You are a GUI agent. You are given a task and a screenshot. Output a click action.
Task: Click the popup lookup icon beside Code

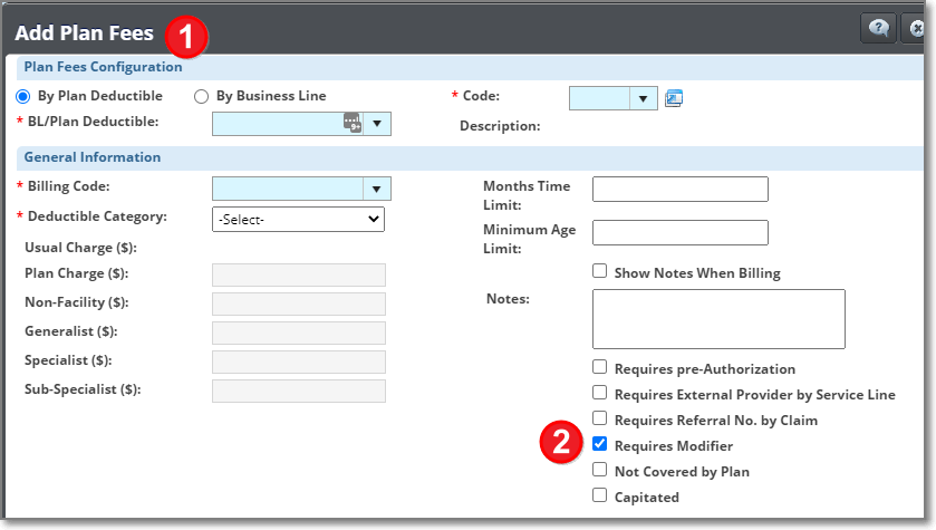click(673, 98)
